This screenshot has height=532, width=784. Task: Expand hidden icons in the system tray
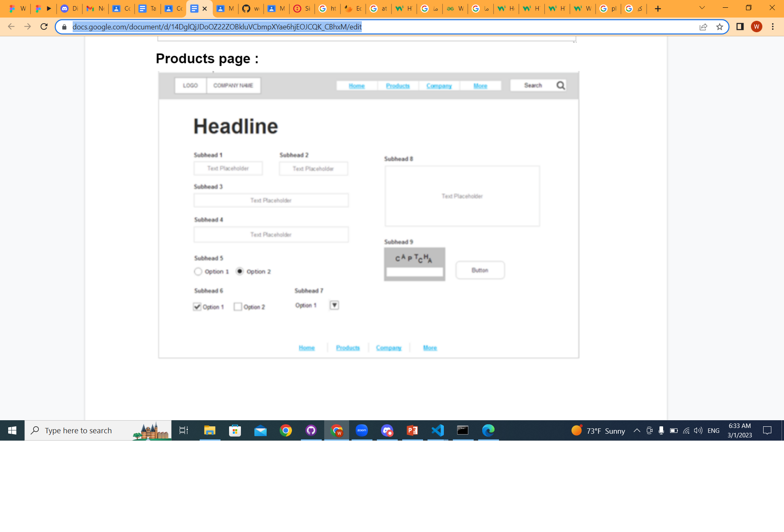pos(637,430)
